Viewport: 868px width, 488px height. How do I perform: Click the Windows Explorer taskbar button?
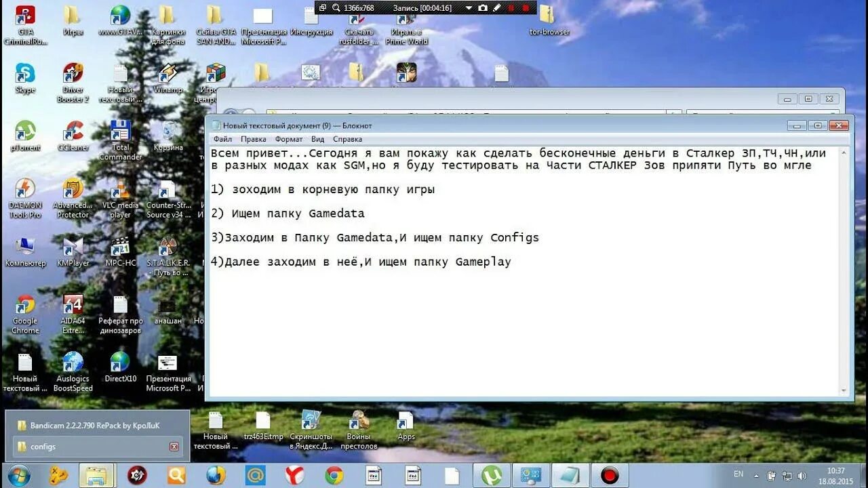96,475
